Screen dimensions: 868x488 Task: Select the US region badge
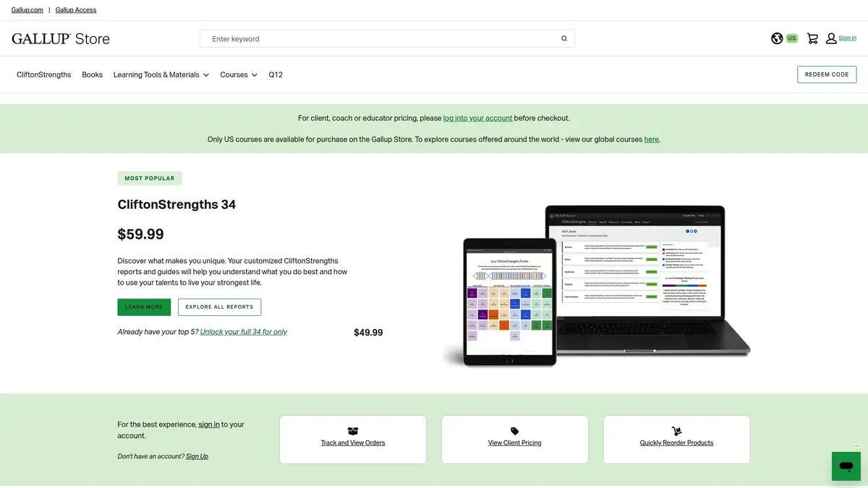[792, 38]
